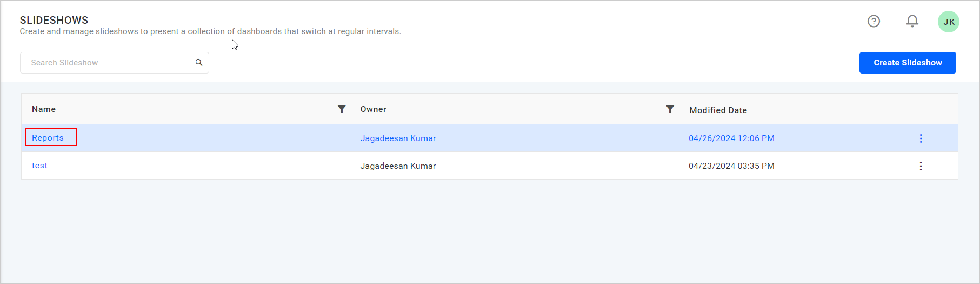This screenshot has width=980, height=284.
Task: Click the 04/26/2024 12:06 PM modified date
Action: (731, 138)
